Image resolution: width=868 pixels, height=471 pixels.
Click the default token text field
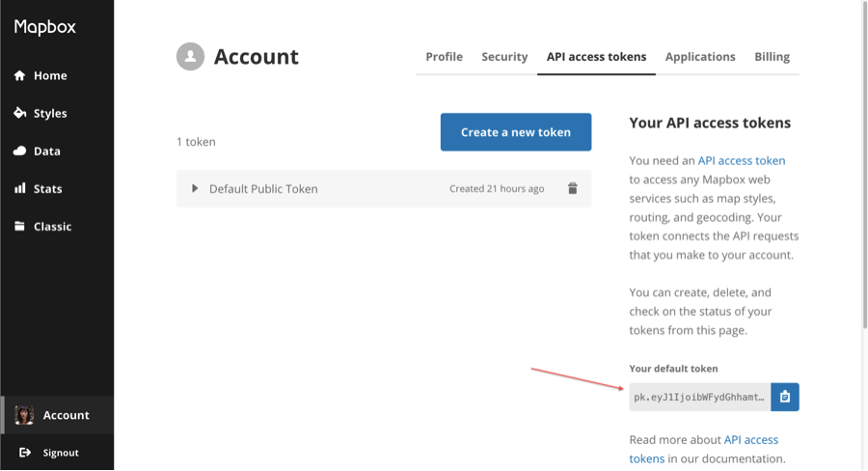(700, 397)
